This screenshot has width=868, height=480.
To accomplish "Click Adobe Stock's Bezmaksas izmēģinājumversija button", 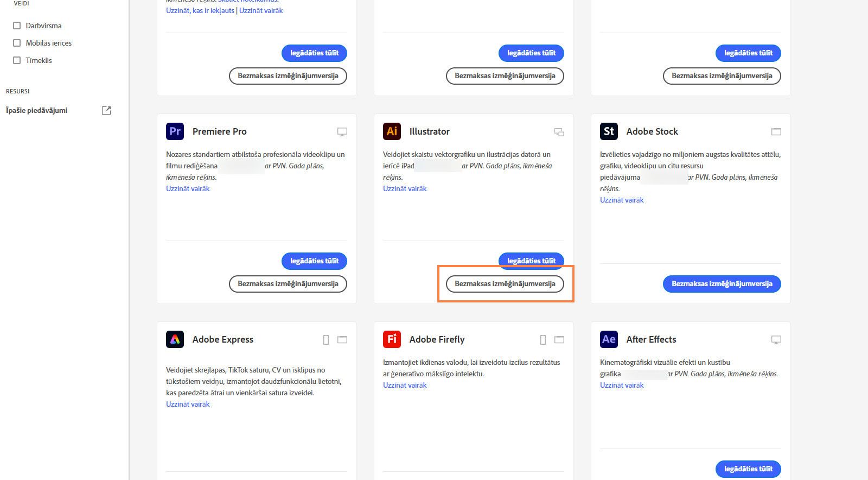I will (722, 284).
